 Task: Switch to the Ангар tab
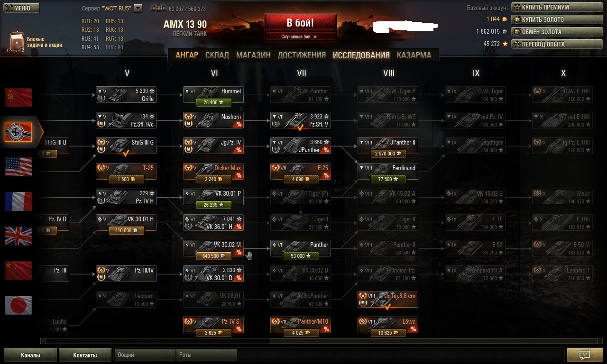pyautogui.click(x=187, y=55)
